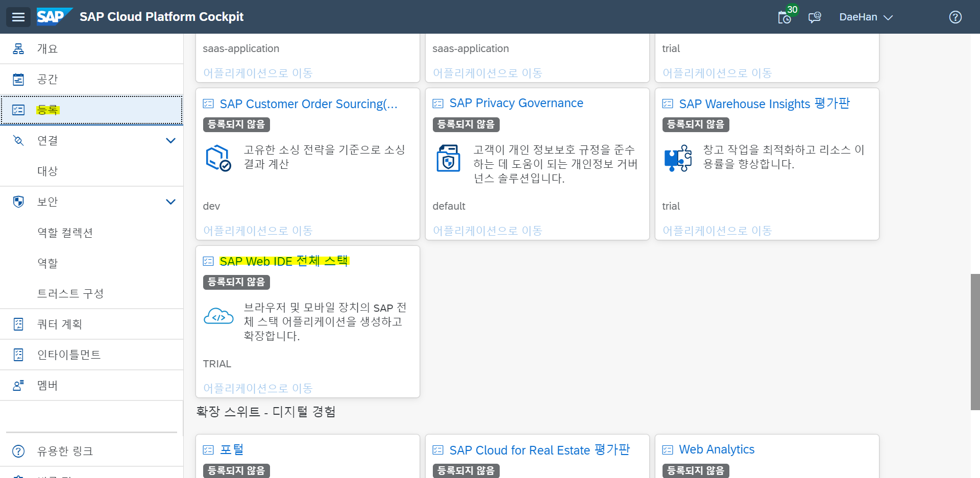
Task: Click SAP Privacy Governance clipboard shield icon
Action: pos(448,158)
